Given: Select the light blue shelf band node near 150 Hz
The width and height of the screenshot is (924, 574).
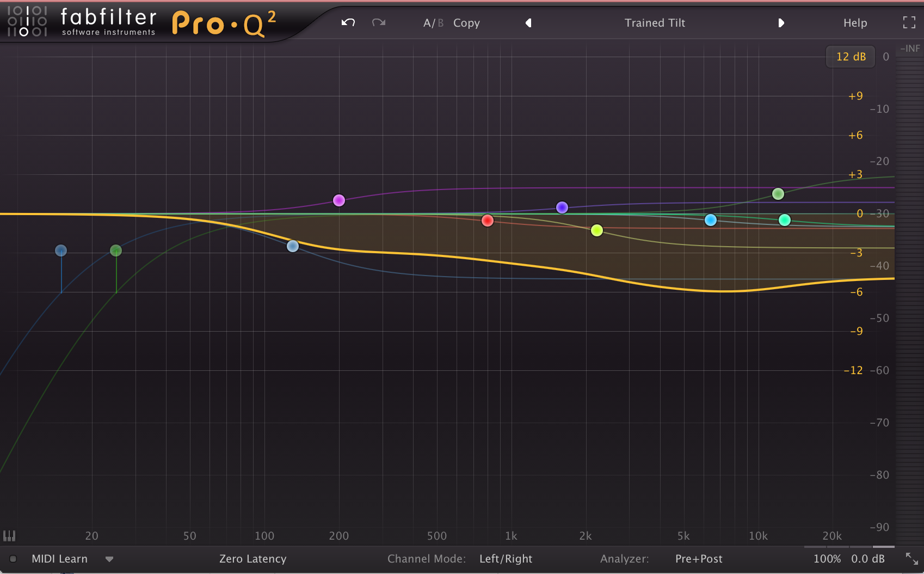Looking at the screenshot, I should 293,246.
